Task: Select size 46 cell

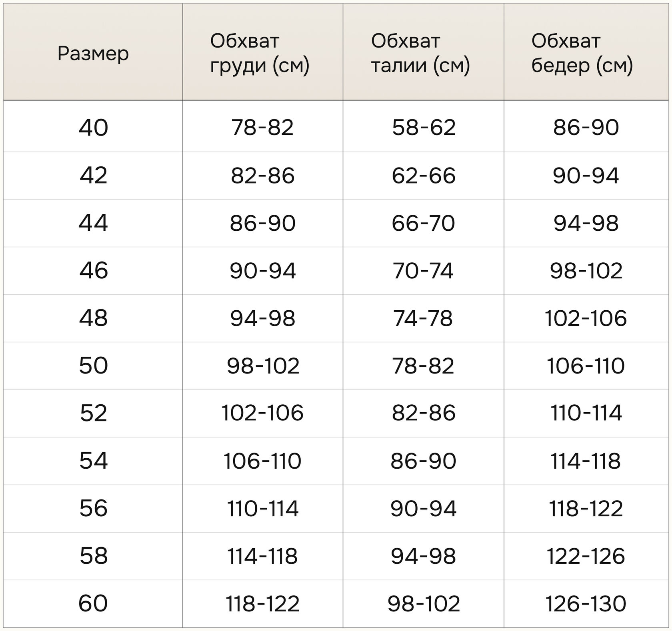Action: coord(93,271)
